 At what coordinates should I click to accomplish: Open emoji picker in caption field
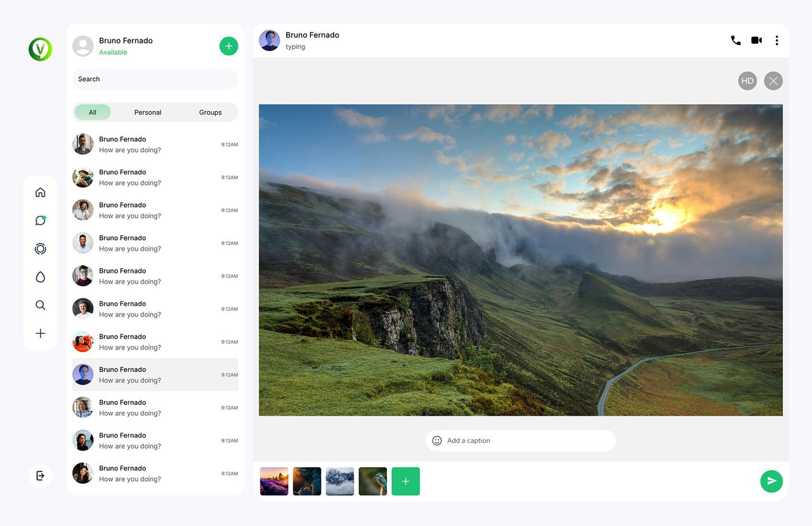[x=436, y=440]
